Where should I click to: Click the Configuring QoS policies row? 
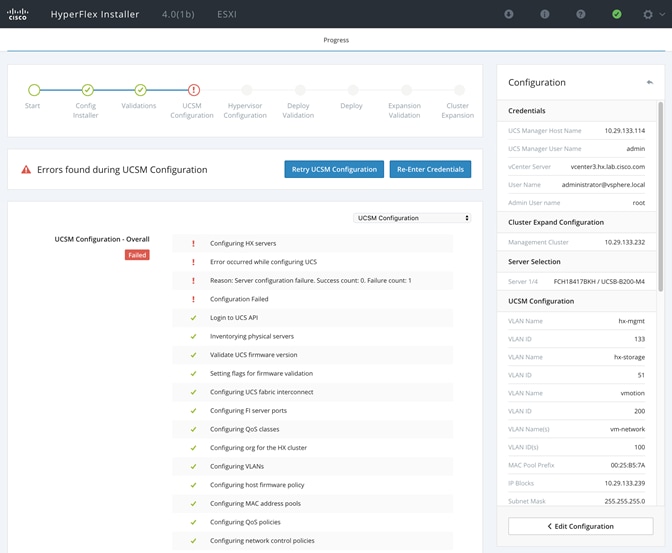[312, 522]
